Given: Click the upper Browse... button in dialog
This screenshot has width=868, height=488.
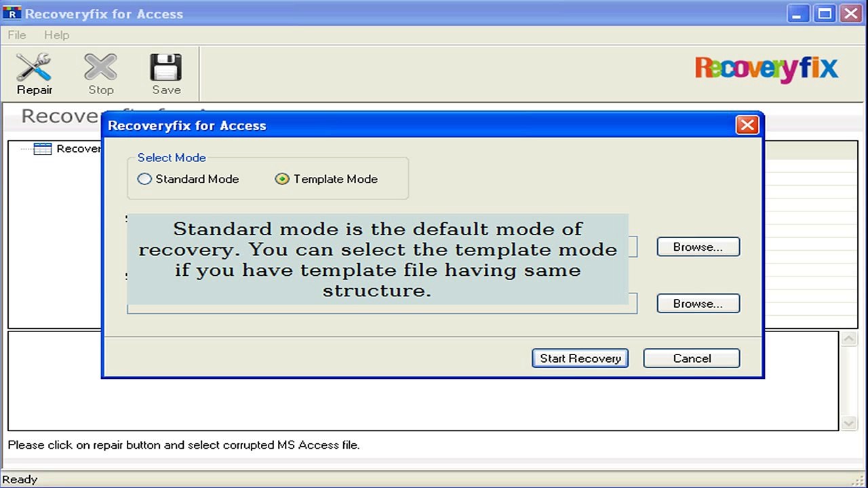Looking at the screenshot, I should 698,247.
